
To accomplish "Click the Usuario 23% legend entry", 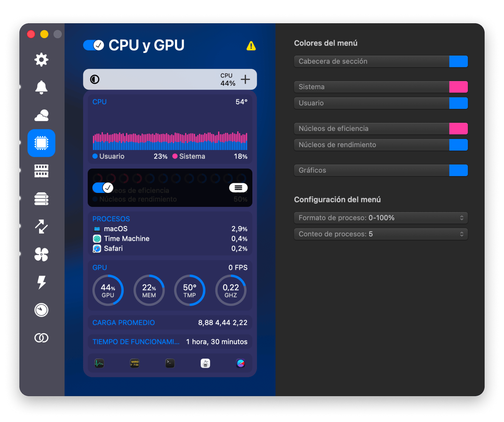I will click(130, 156).
